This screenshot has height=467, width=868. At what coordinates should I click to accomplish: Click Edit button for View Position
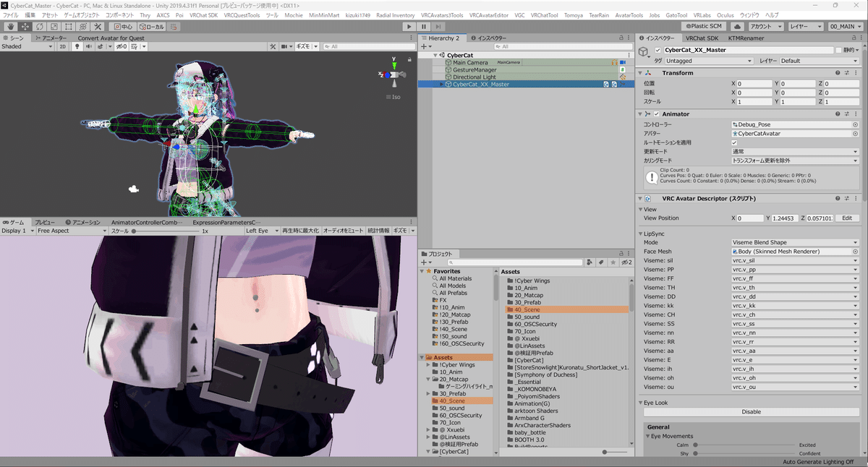tap(846, 218)
